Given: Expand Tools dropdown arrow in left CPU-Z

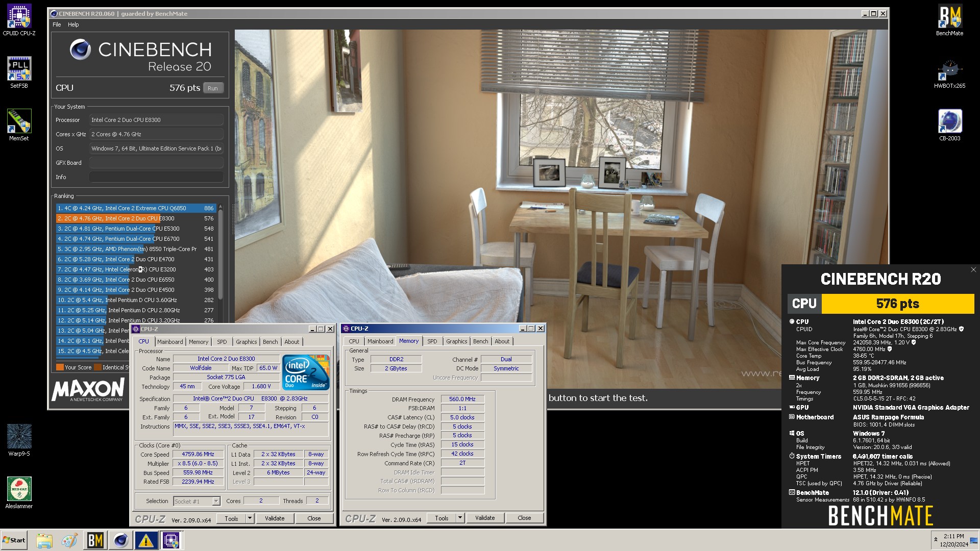Looking at the screenshot, I should tap(250, 518).
